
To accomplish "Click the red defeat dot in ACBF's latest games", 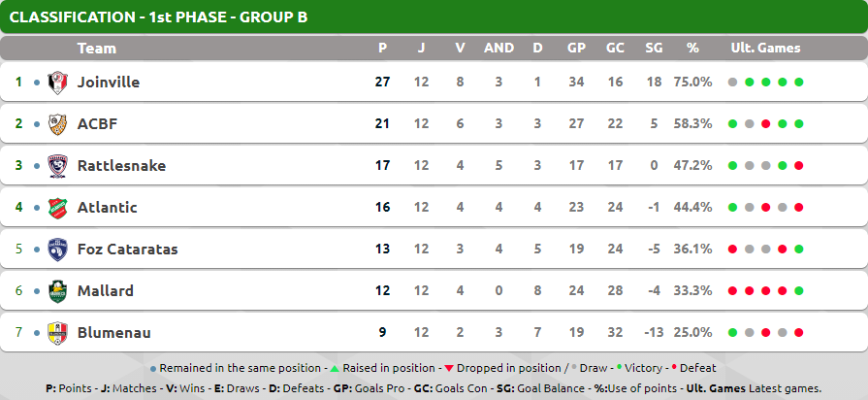I will [x=765, y=124].
